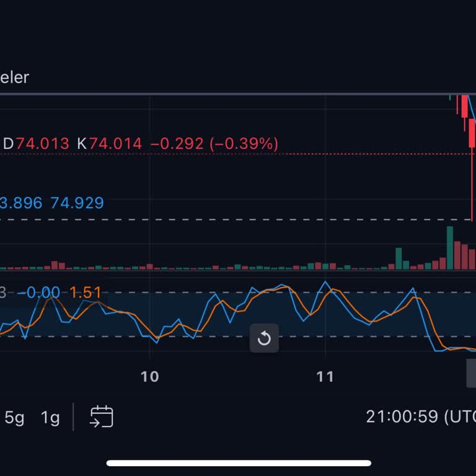Tap the blue 74.929 indicator value
The image size is (476, 476).
point(77,203)
